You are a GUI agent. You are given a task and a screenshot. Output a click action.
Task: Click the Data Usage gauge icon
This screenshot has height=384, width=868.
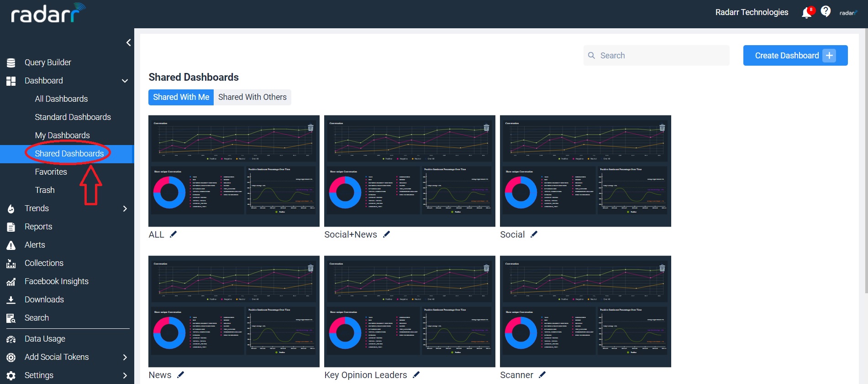[x=11, y=339]
